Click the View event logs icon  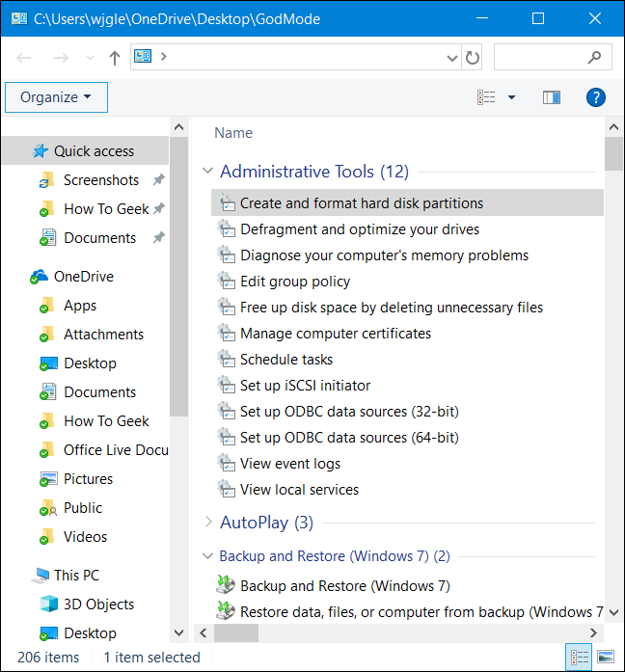(227, 464)
